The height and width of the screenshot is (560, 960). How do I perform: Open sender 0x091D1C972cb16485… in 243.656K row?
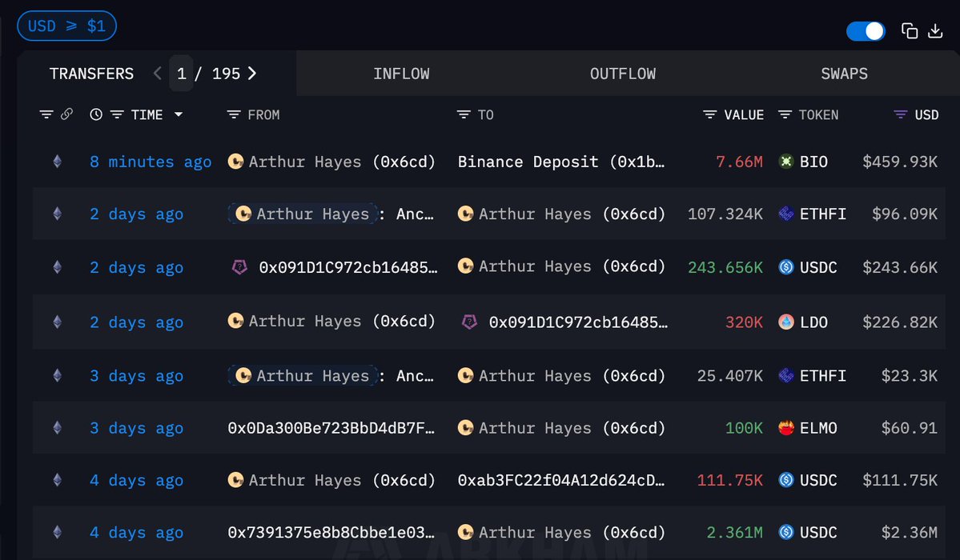[x=347, y=267]
